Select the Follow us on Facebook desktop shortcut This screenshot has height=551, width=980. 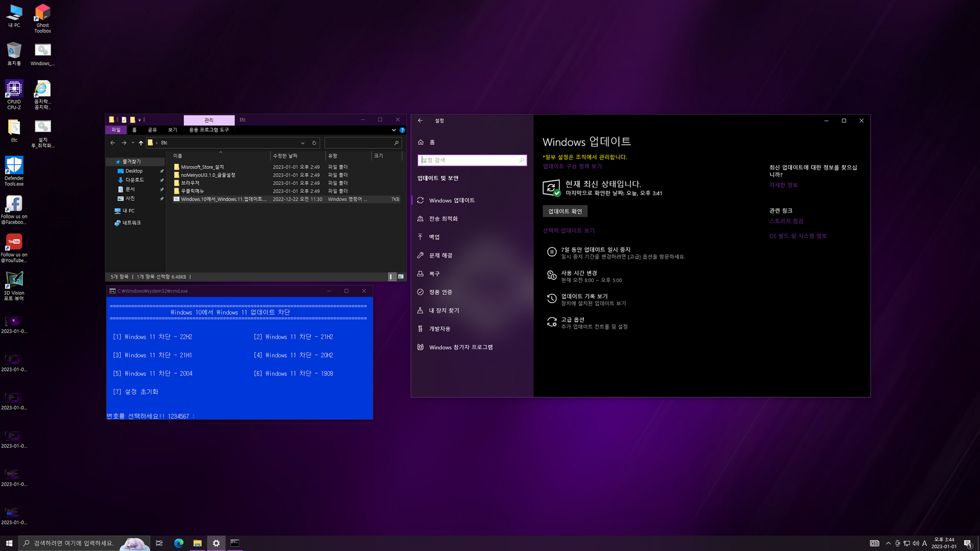point(14,210)
